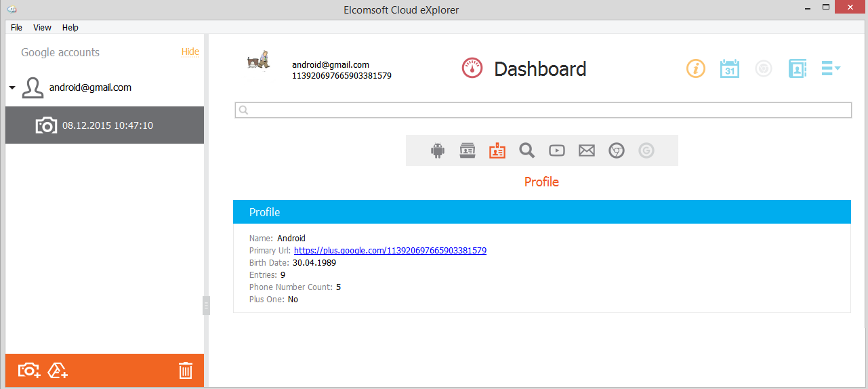Open the YouTube category icon
Viewport: 868px width, 389px height.
557,150
